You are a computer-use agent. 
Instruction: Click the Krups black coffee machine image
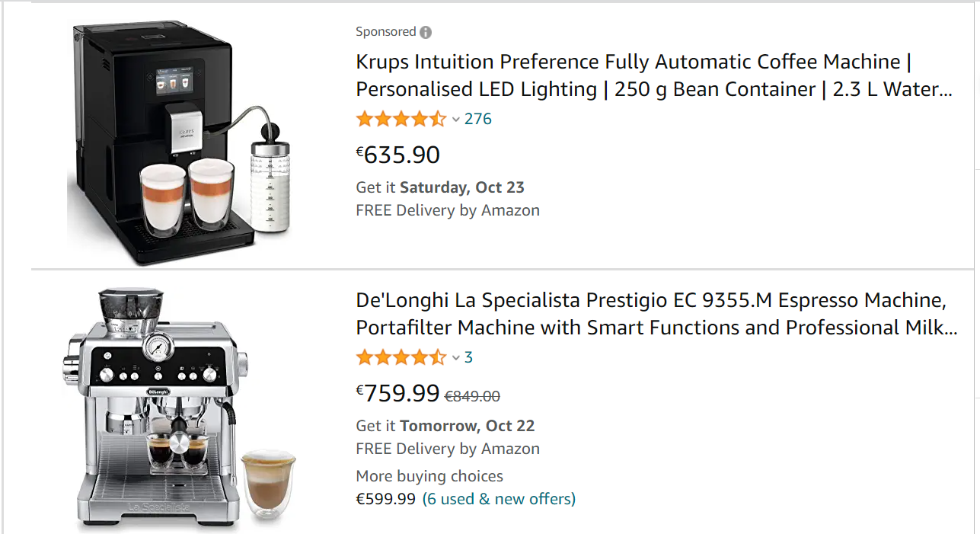coord(180,143)
